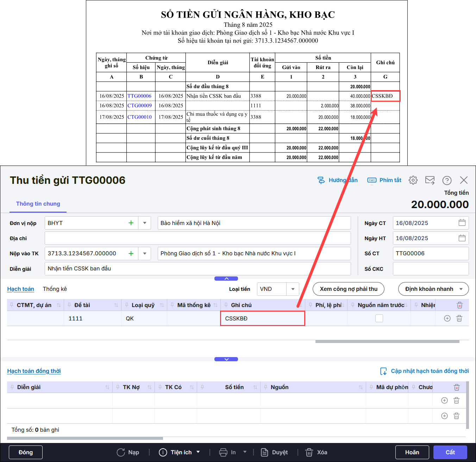This screenshot has width=476, height=462.
Task: Open voucher CTG00009 link in the report
Action: (140, 106)
